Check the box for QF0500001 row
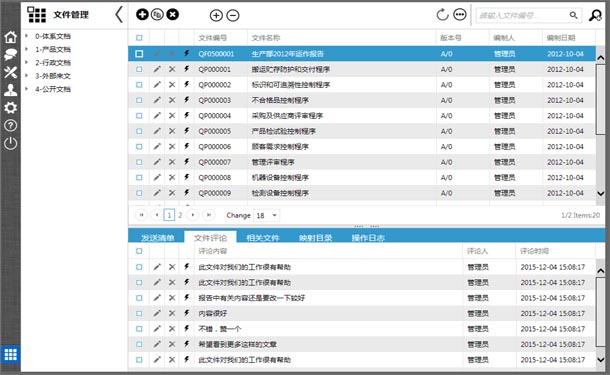 coord(139,54)
